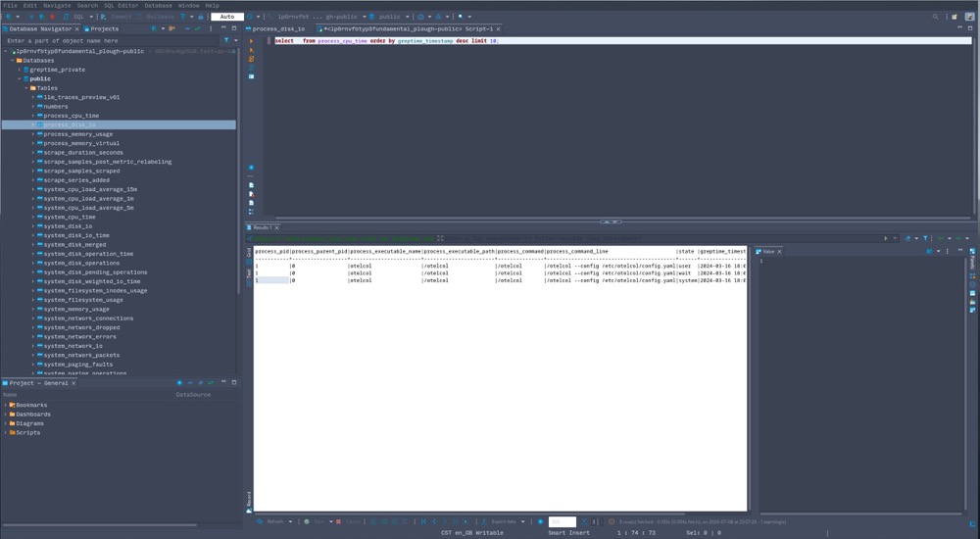Open the Auto commit mode selector

[227, 17]
